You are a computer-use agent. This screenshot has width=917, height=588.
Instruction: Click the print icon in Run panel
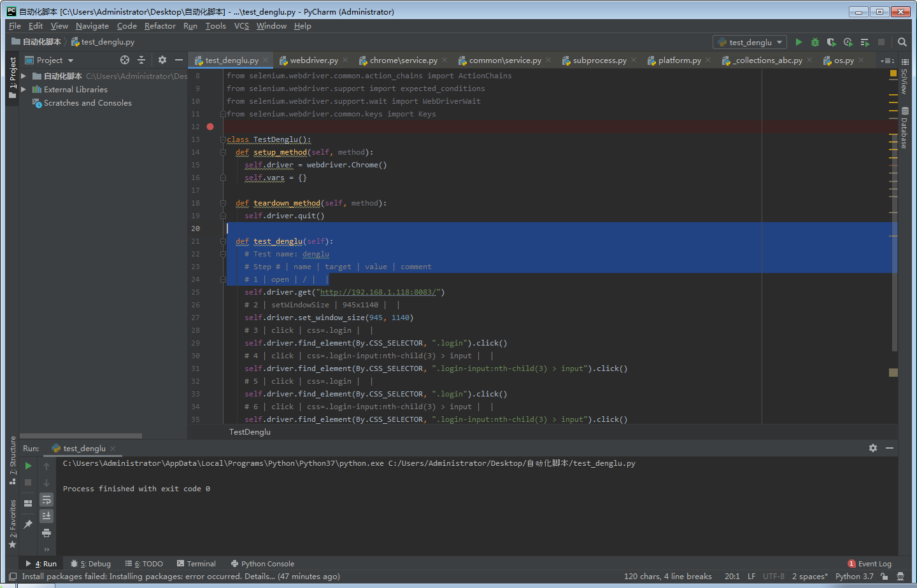[46, 533]
